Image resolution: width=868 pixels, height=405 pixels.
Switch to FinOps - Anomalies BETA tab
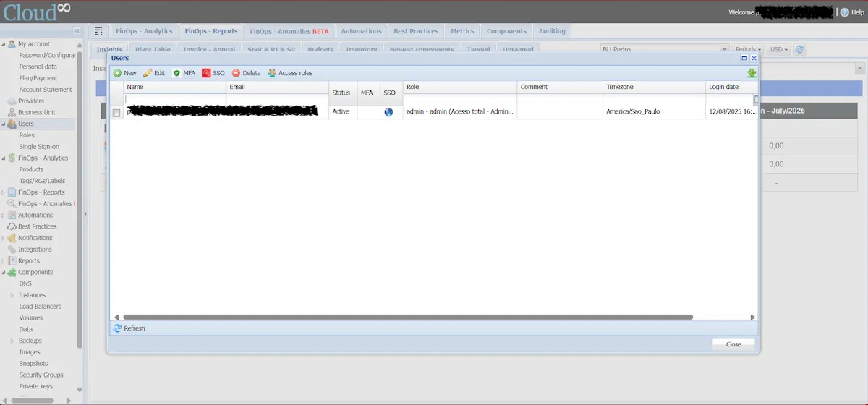point(289,31)
